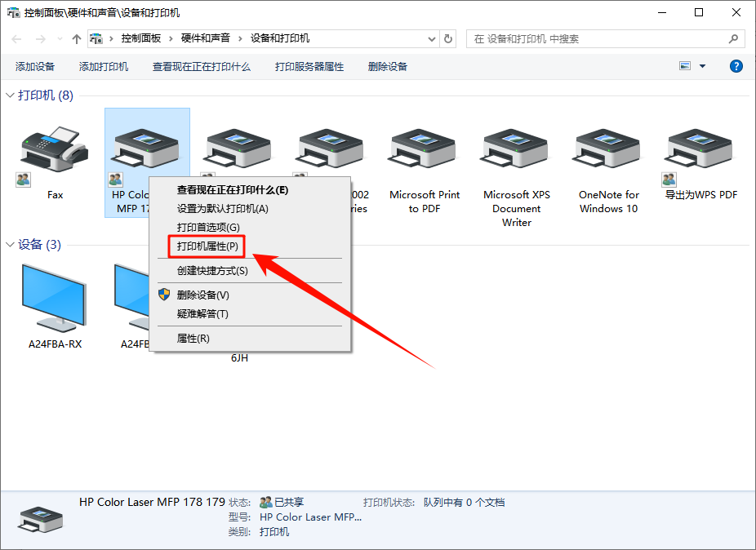756x550 pixels.
Task: Open the address bar history dropdown
Action: click(432, 38)
